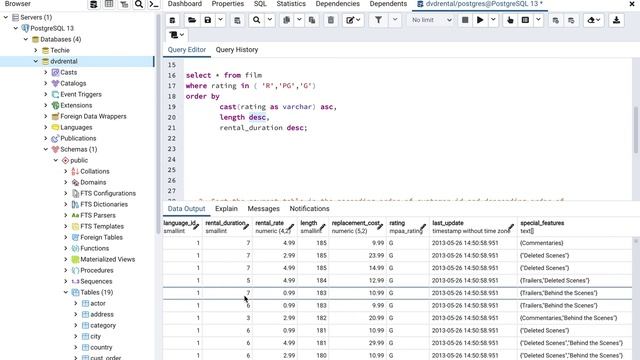Run Explain Analyze icon

click(x=525, y=20)
